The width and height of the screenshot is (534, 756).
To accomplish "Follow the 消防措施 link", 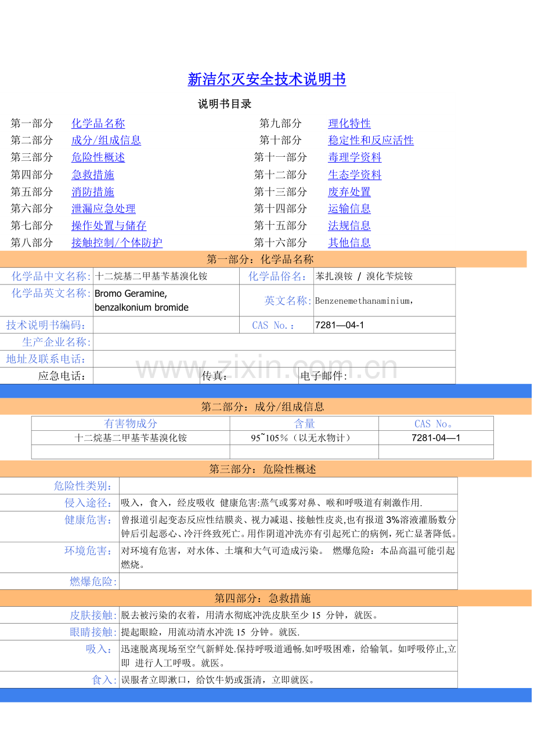I will point(93,192).
